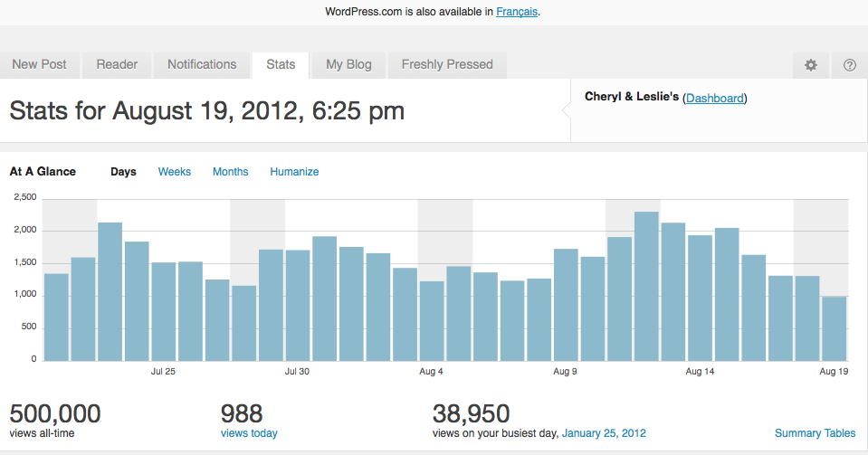Click the bar above the Jul 25 label

pyautogui.click(x=164, y=312)
